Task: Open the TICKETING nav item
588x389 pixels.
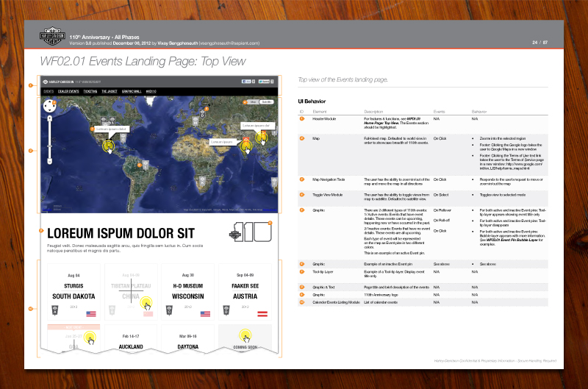Action: (90, 91)
